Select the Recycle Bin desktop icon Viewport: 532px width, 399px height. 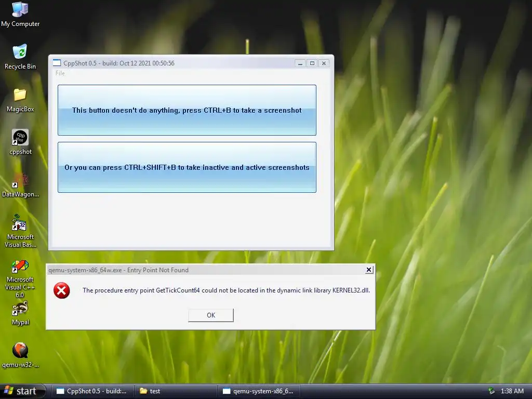pos(20,56)
